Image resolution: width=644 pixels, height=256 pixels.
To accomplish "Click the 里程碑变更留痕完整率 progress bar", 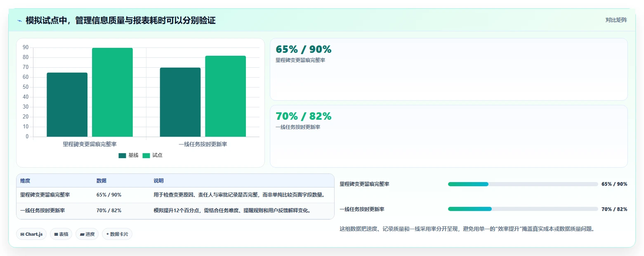I will (x=523, y=184).
